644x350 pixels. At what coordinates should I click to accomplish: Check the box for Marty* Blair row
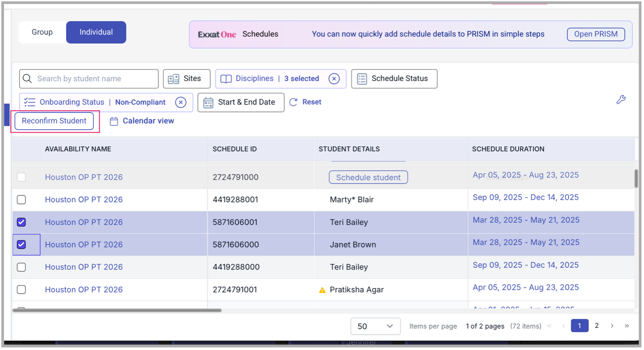click(x=21, y=199)
